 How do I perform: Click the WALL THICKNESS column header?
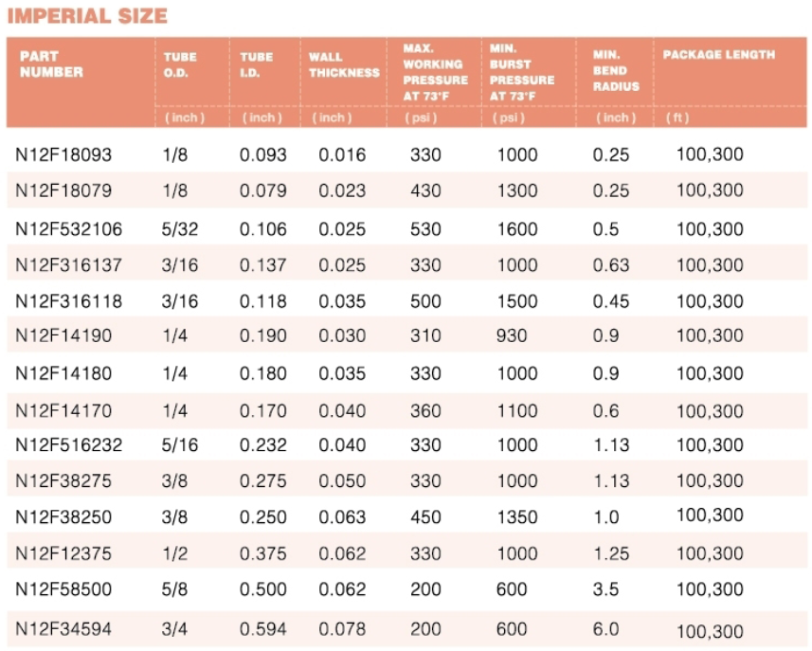pos(343,64)
